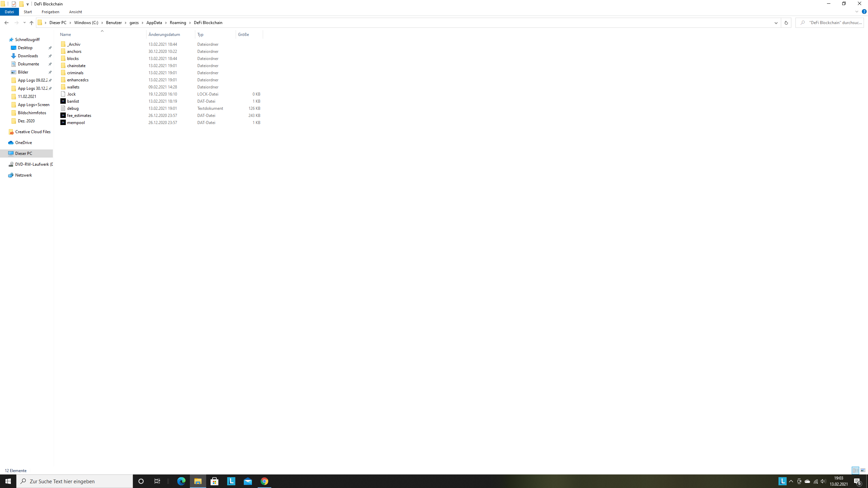Open the Start ribbon tab
868x488 pixels.
coord(28,12)
